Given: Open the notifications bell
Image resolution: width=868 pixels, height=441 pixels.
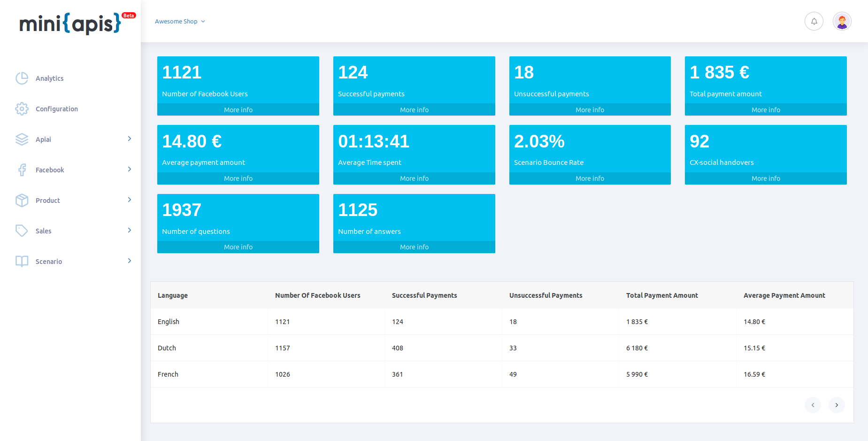Looking at the screenshot, I should pos(814,21).
